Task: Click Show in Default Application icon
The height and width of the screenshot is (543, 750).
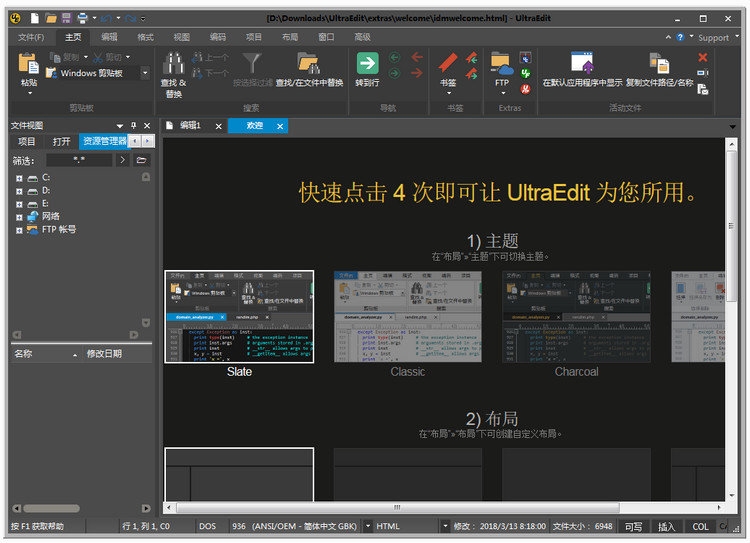Action: pyautogui.click(x=581, y=63)
